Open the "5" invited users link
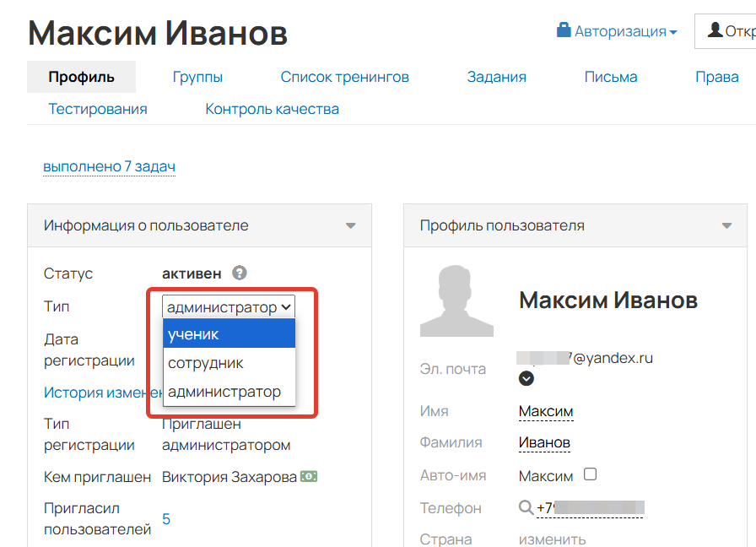Screen dimensions: 756x547 coord(165,518)
